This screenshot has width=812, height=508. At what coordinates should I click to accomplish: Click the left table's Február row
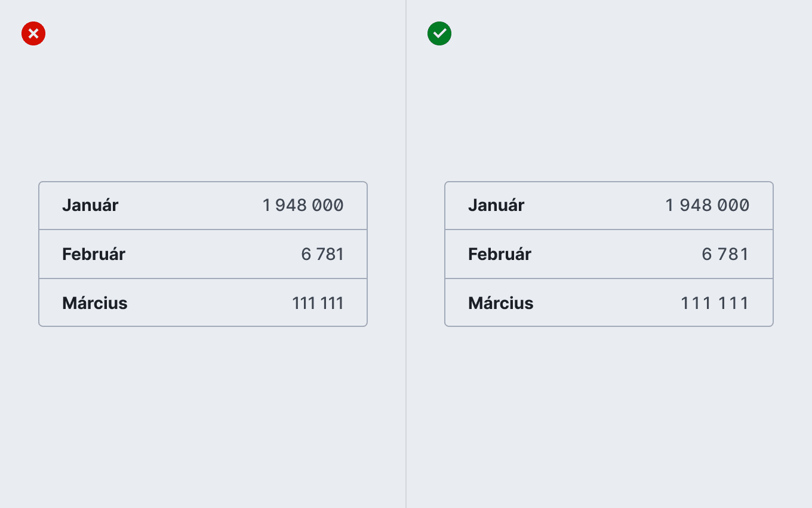pyautogui.click(x=203, y=254)
